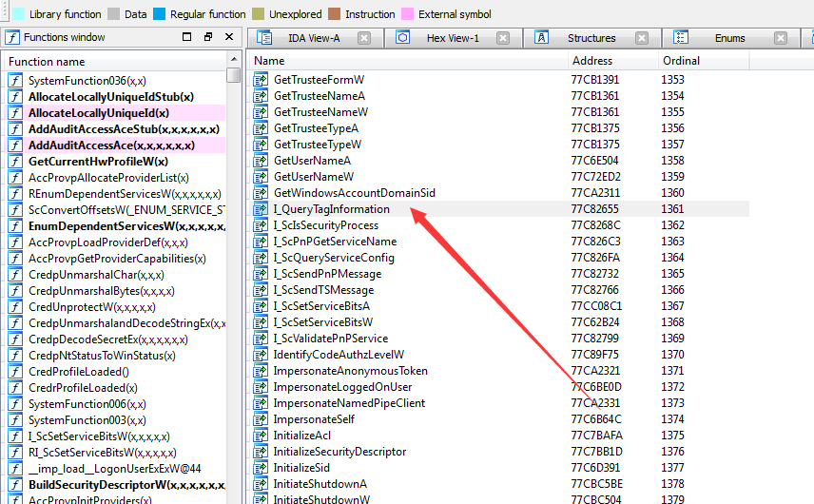Viewport: 814px width, 504px height.
Task: Select SystemFunction006(x,x) function
Action: [x=87, y=404]
